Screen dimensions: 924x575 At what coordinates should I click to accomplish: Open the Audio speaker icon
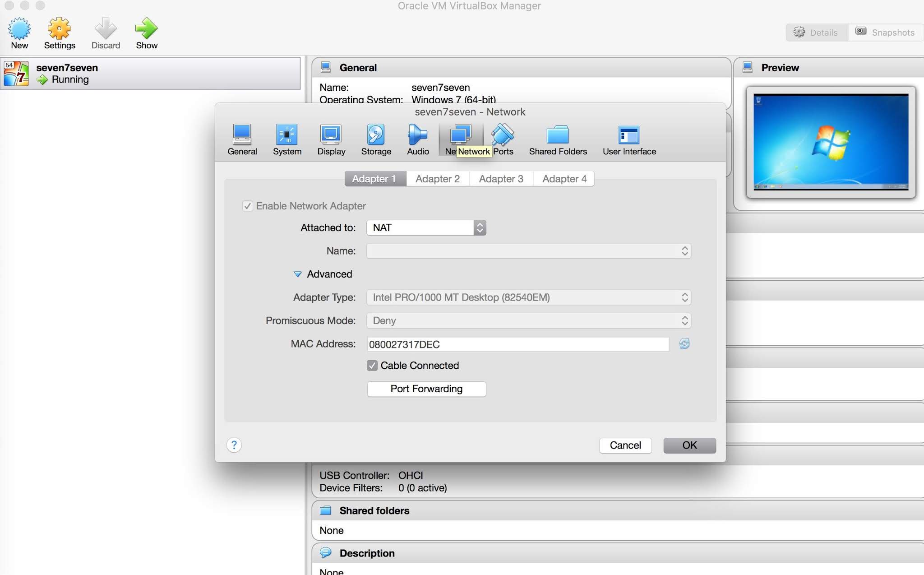tap(417, 134)
